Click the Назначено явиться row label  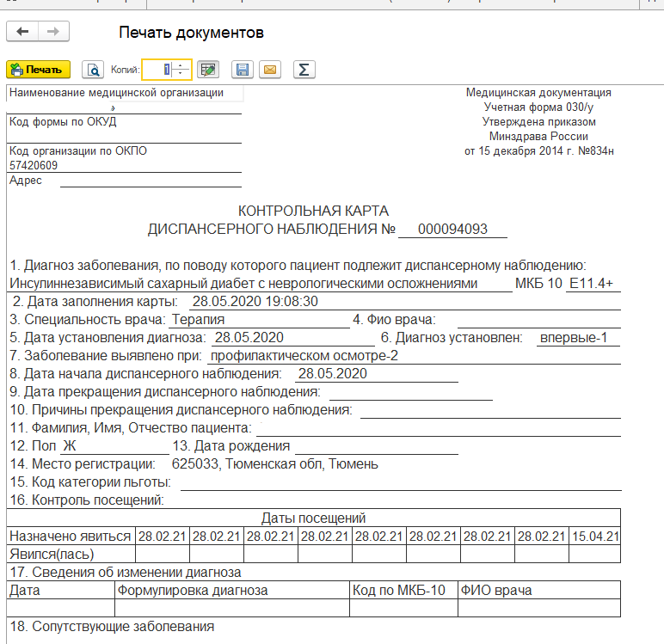tap(71, 536)
